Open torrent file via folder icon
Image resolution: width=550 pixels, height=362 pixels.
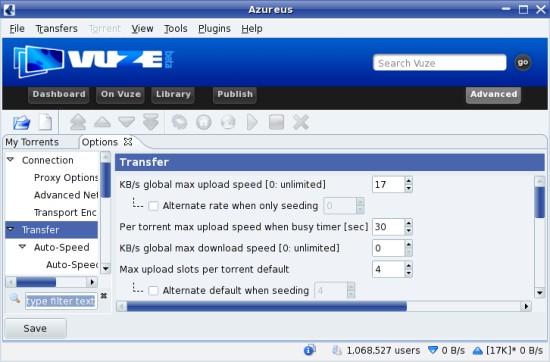(x=22, y=123)
